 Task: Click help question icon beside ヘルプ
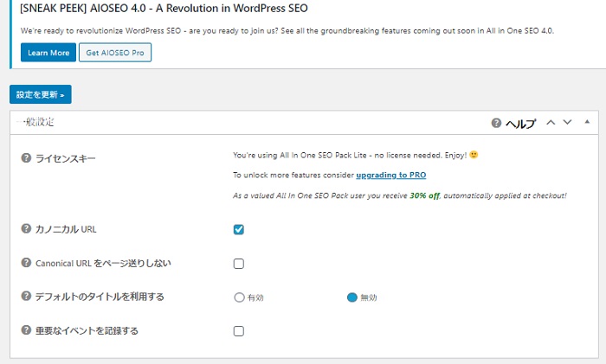(x=496, y=123)
